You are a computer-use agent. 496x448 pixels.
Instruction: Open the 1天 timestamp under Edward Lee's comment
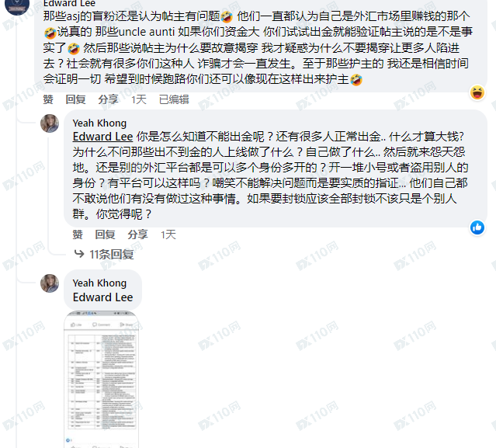139,99
